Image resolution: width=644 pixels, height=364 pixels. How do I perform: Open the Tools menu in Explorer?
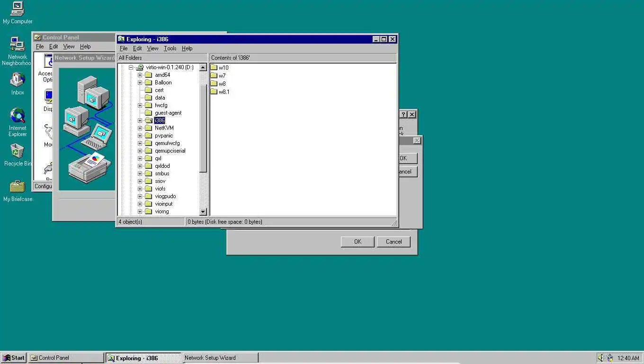coord(170,48)
